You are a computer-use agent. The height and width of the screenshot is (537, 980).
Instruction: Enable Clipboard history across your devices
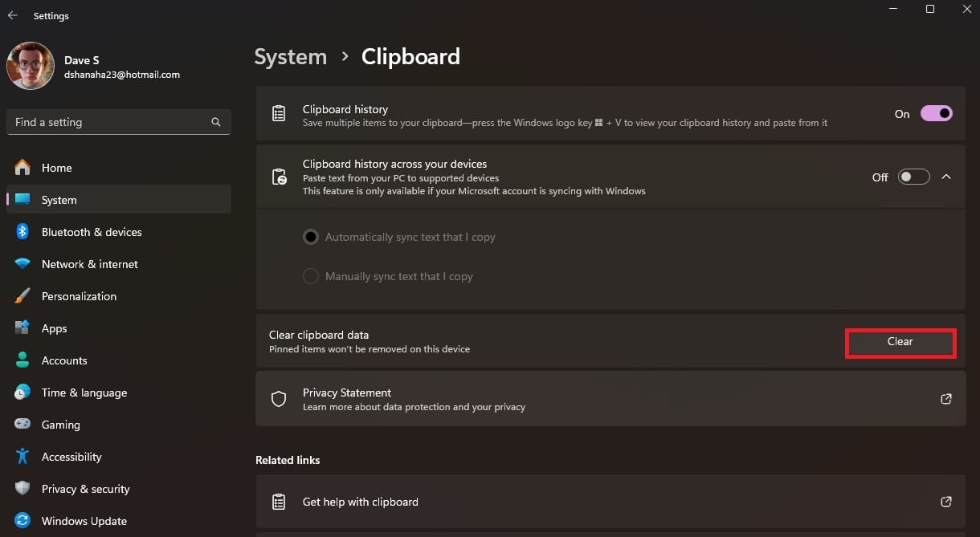click(913, 177)
